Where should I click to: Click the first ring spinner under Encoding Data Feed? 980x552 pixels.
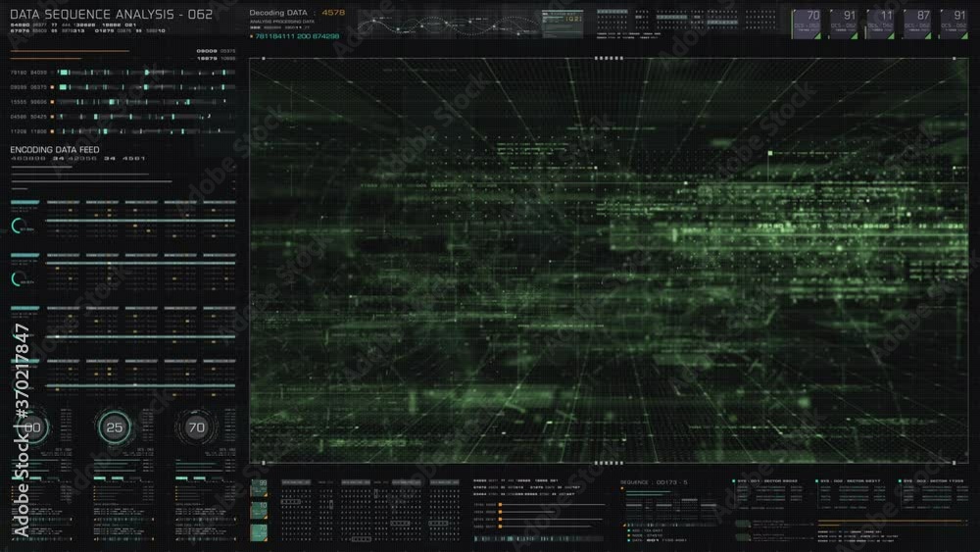tap(18, 226)
